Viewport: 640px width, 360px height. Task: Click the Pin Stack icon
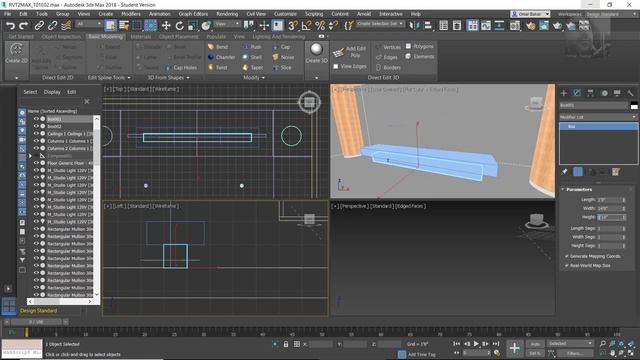point(564,172)
